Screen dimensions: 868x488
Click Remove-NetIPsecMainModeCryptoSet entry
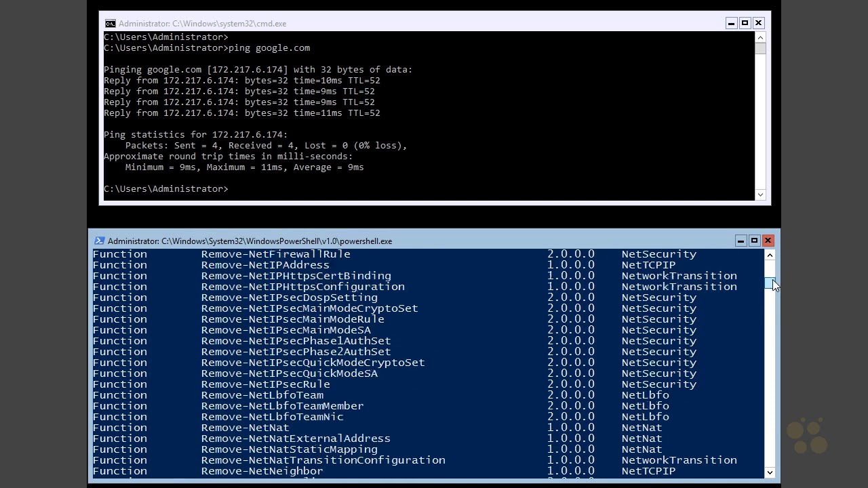[310, 308]
